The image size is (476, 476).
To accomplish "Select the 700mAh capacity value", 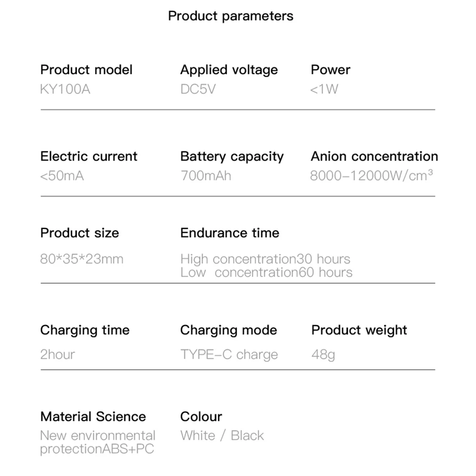I will (206, 176).
